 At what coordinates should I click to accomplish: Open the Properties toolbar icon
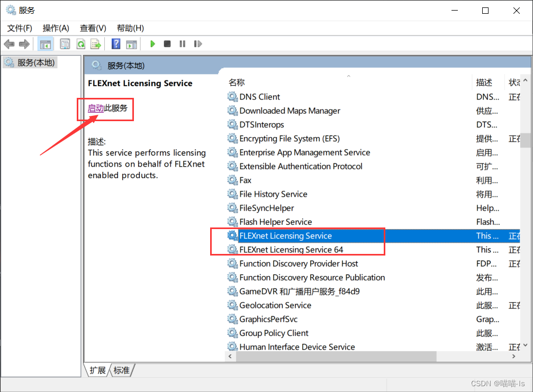point(65,44)
